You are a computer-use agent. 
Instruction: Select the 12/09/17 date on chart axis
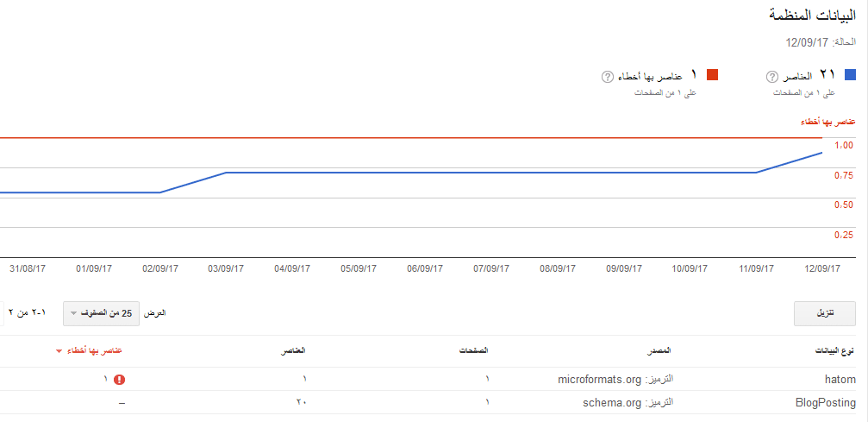pos(821,268)
